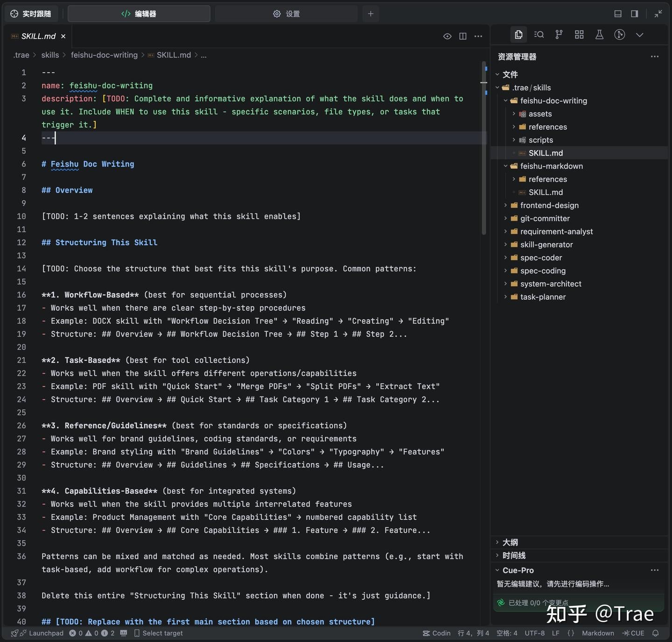Screen dimensions: 672x642
Task: Open the explorer files icon
Action: (x=518, y=35)
